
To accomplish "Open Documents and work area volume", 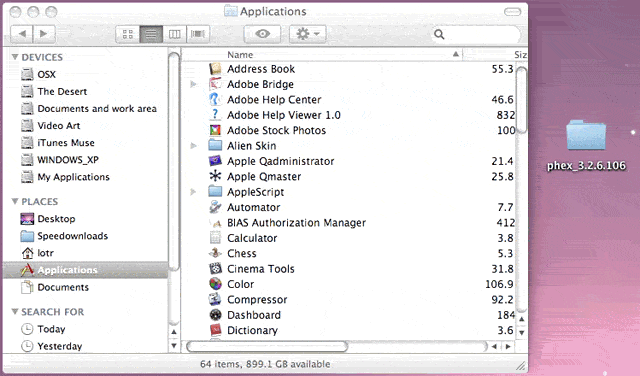I will 89,109.
